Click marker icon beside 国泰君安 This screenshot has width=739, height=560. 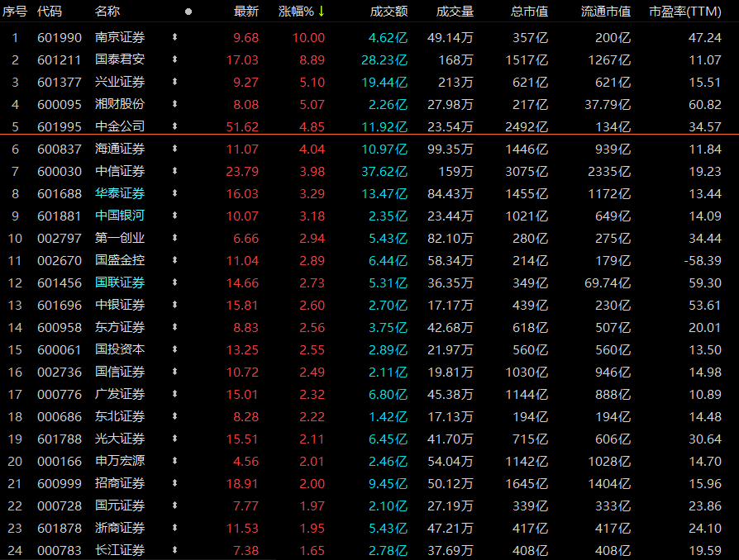click(175, 59)
